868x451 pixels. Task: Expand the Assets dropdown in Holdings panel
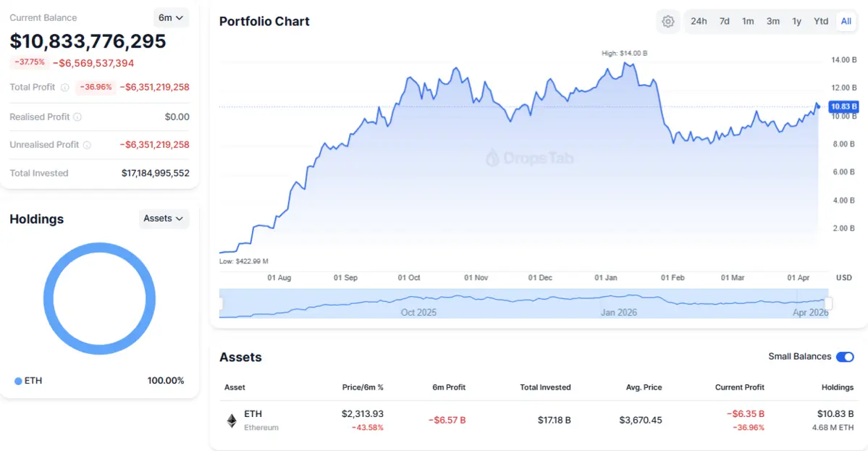click(164, 219)
